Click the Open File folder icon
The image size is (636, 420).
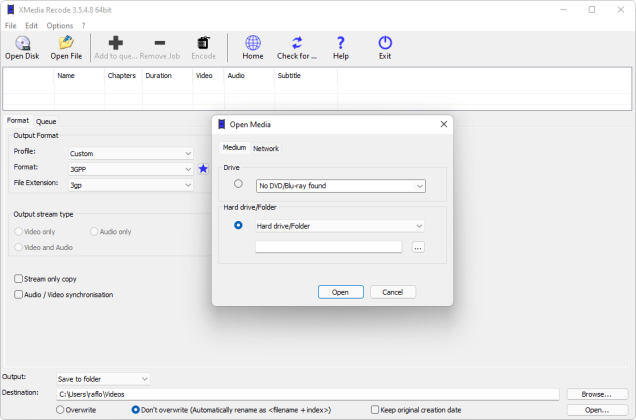[x=66, y=43]
